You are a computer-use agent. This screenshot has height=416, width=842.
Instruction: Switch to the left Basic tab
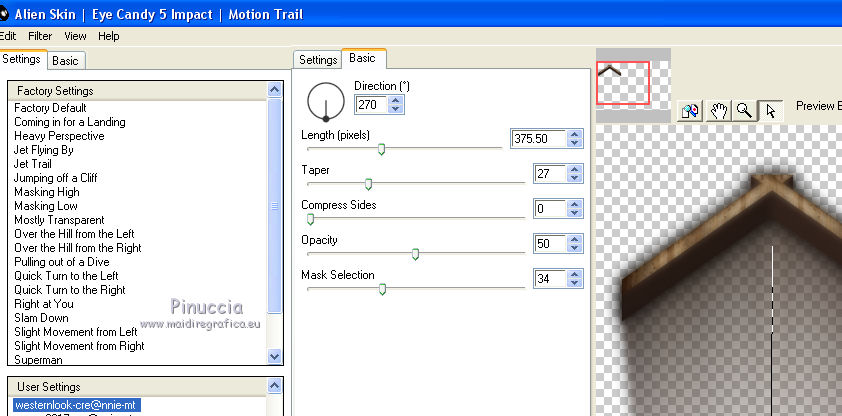pyautogui.click(x=66, y=61)
